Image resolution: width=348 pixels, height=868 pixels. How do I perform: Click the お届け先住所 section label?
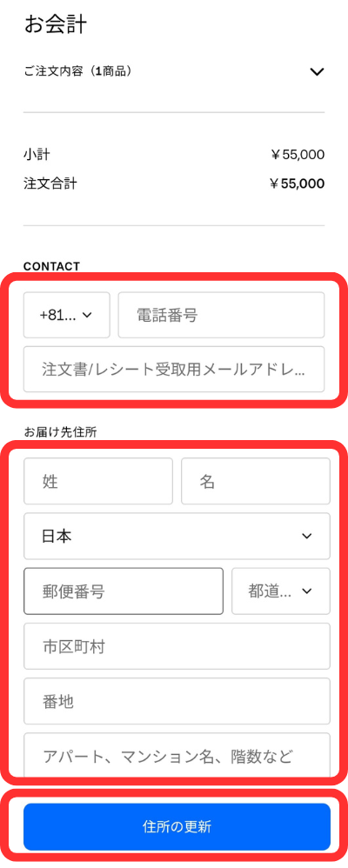(60, 432)
